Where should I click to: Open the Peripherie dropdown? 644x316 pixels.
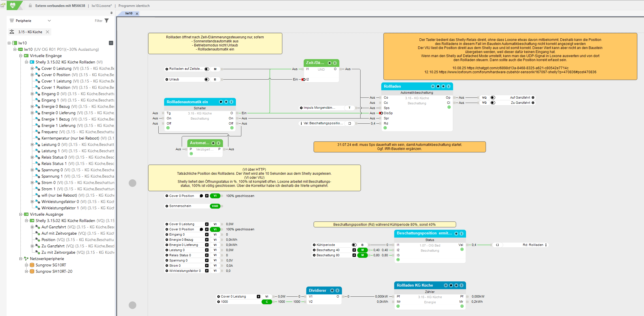point(49,21)
